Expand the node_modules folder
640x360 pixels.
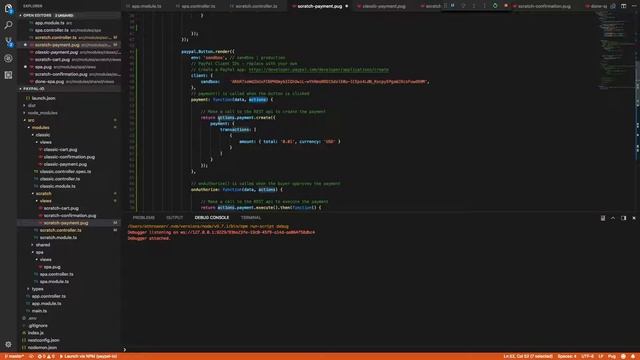tap(42, 113)
